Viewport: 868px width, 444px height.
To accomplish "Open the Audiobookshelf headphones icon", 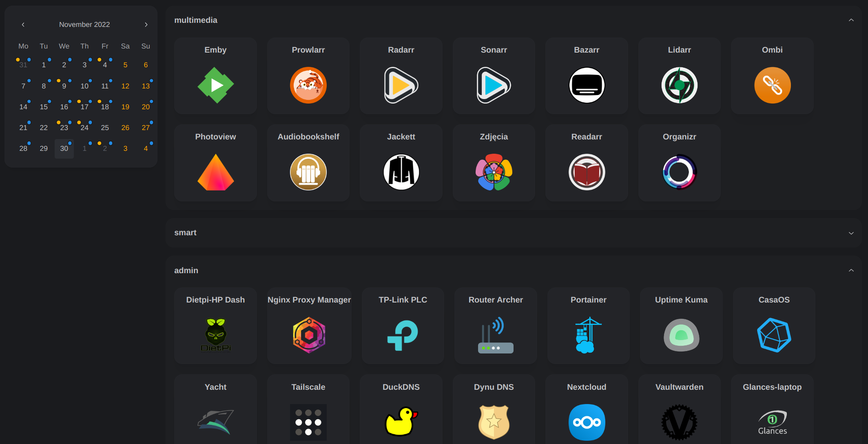I will click(308, 172).
